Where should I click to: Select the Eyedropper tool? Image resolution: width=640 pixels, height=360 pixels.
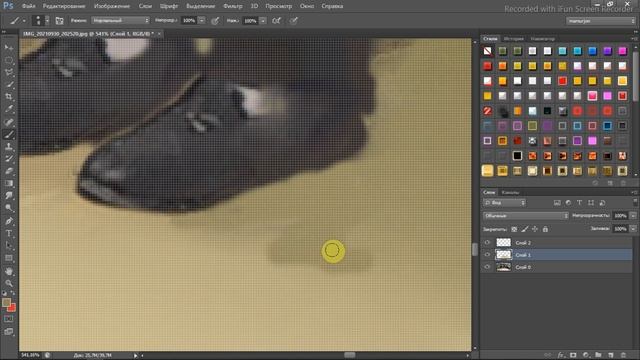pos(9,109)
